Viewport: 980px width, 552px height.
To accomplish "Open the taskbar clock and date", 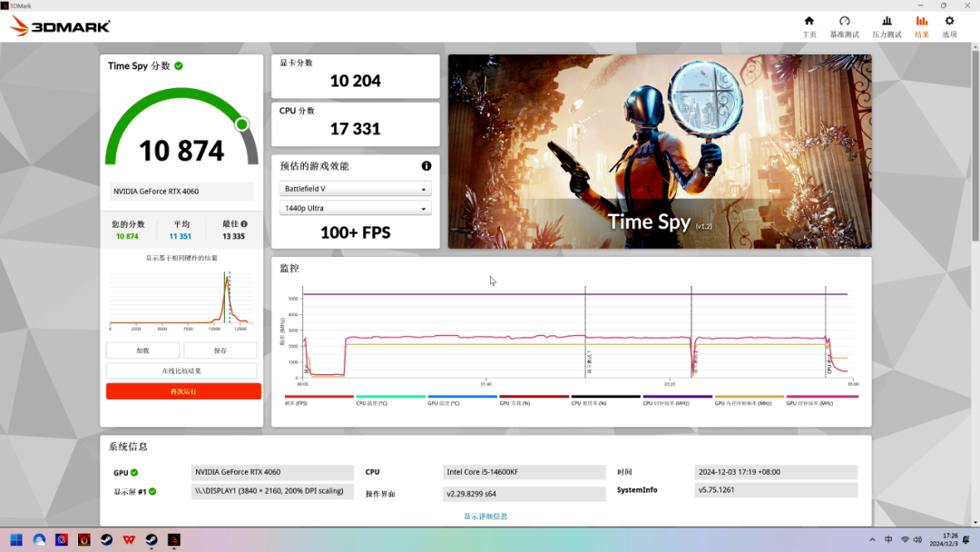I will [944, 539].
